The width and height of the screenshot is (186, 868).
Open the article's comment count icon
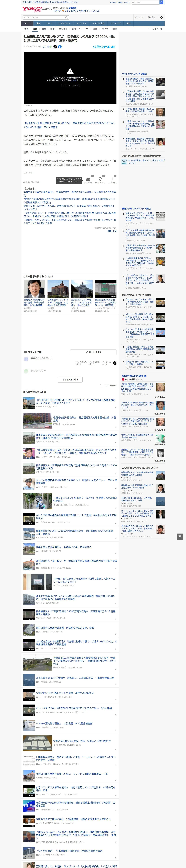[x=45, y=47]
